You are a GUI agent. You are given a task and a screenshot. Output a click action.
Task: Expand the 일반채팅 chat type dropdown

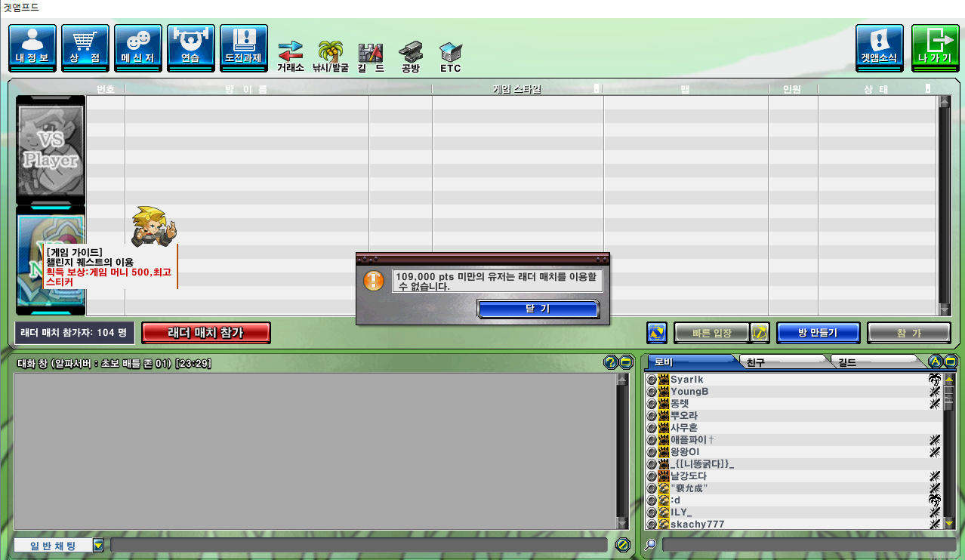[98, 545]
